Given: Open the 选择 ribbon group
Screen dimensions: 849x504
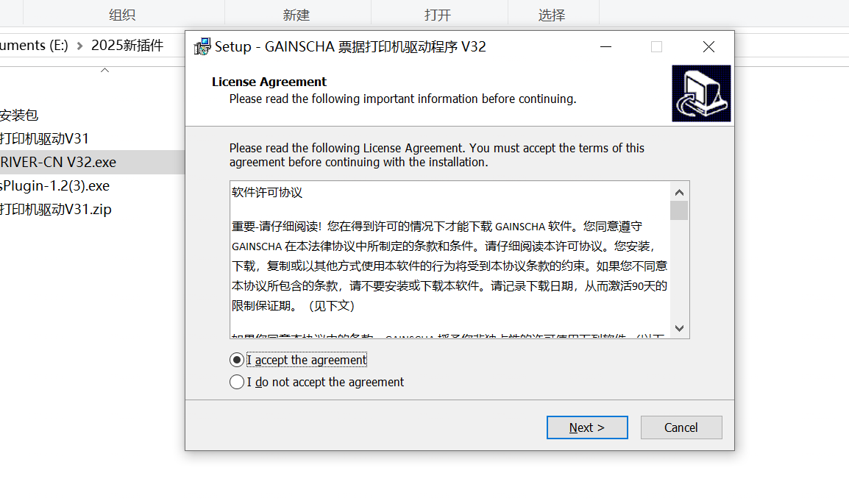Looking at the screenshot, I should 552,15.
